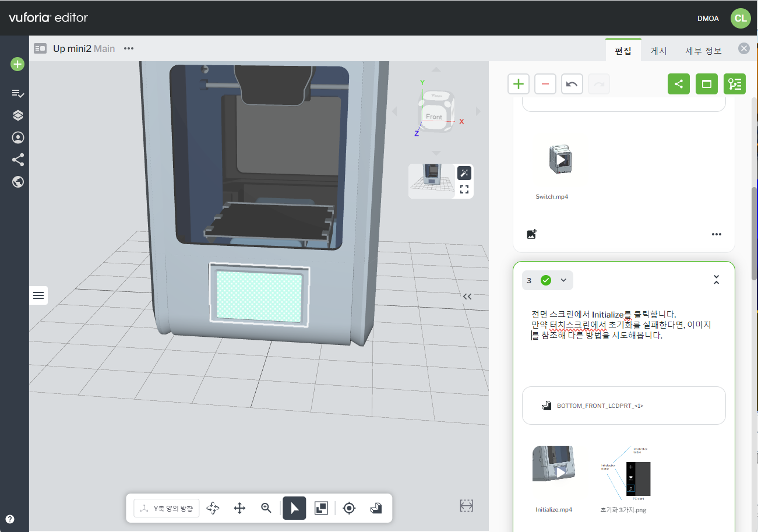Toggle the fullscreen view icon under thumbnail
The width and height of the screenshot is (758, 532).
point(464,189)
